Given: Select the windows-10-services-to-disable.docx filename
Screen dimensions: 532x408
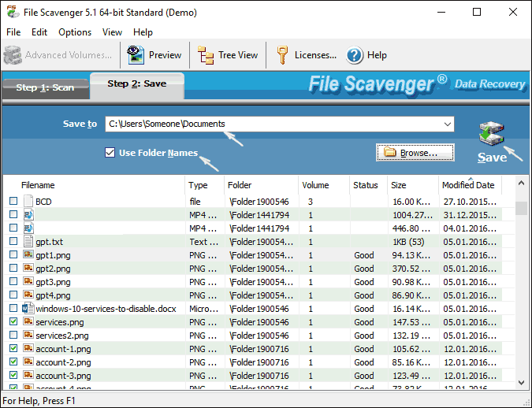Looking at the screenshot, I should click(x=106, y=309).
